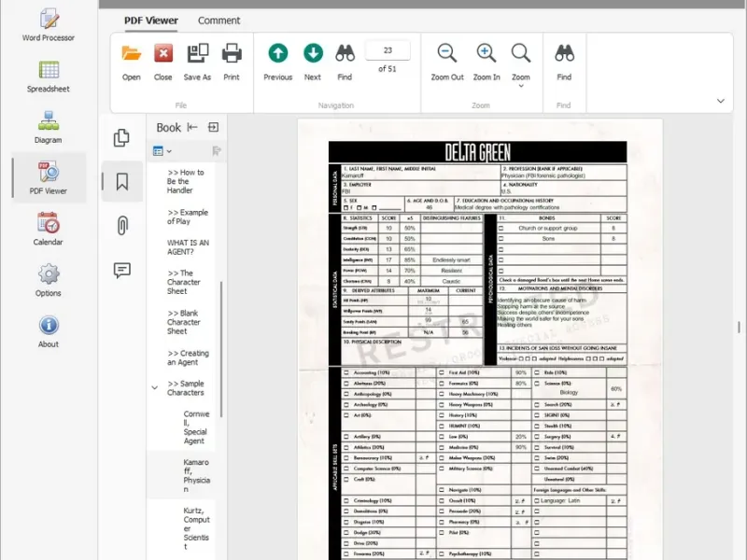The width and height of the screenshot is (747, 560).
Task: Click the Accounting (10%) skill checkbox
Action: point(346,372)
